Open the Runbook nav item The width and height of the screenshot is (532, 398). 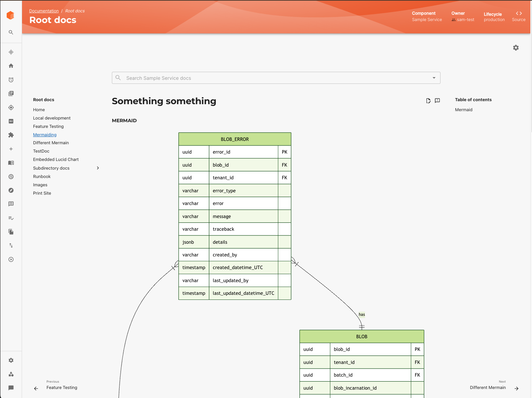(x=42, y=177)
